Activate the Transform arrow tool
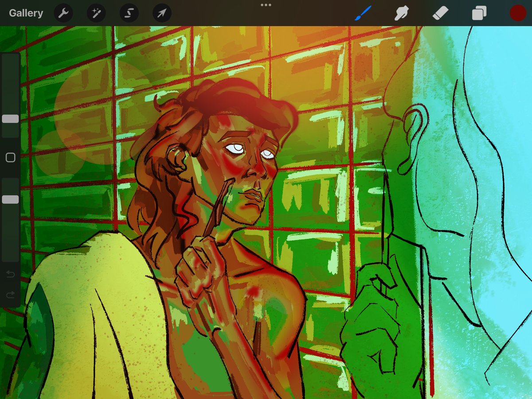This screenshot has height=399, width=532. click(162, 13)
